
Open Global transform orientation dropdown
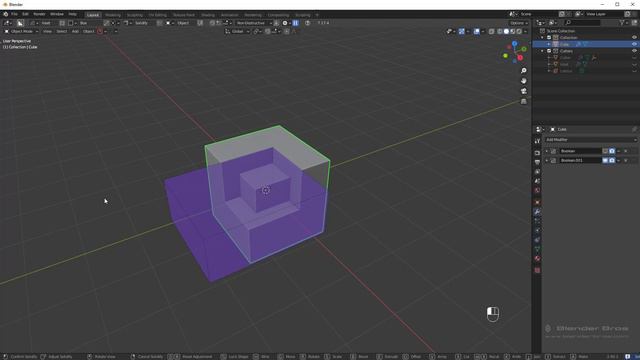tap(237, 31)
